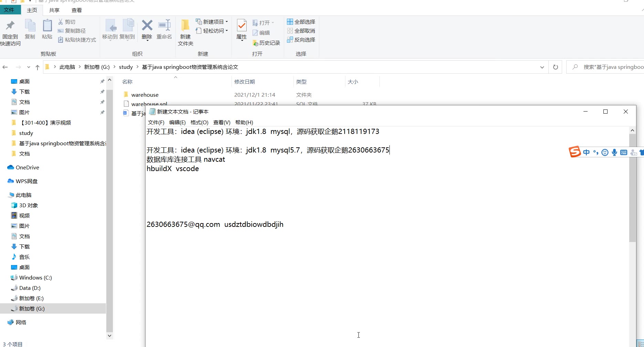Click the Sogou IME S logo
Viewport: 644px width, 347px height.
coord(575,152)
